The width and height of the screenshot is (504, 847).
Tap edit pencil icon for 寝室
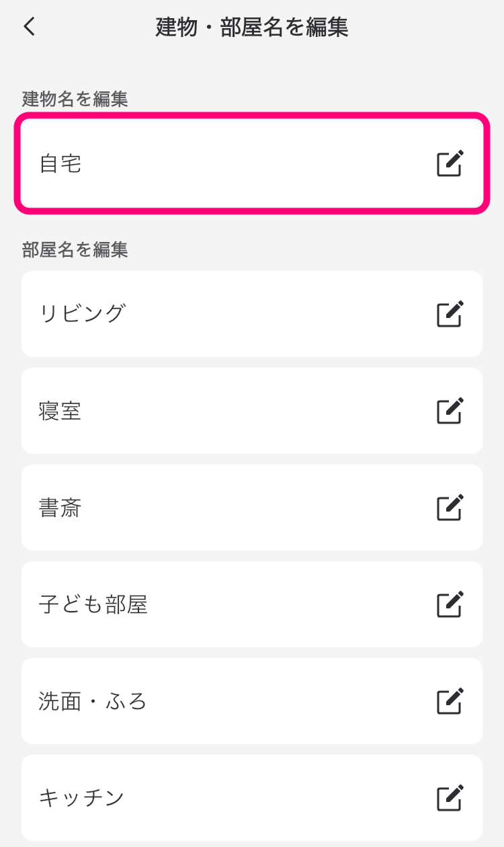450,411
